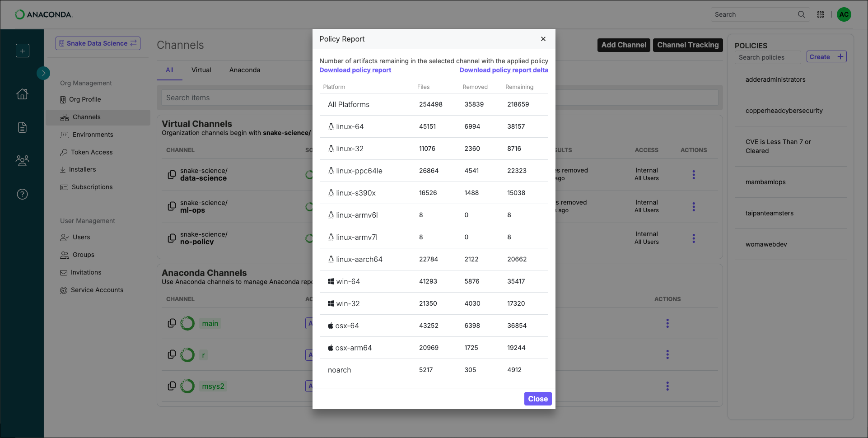Screen dimensions: 868x438
Task: Click Download policy report link
Action: tap(355, 70)
